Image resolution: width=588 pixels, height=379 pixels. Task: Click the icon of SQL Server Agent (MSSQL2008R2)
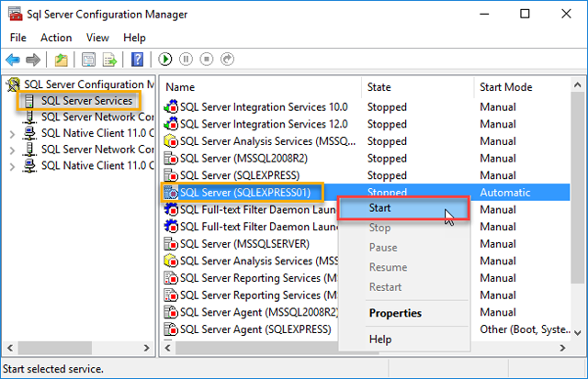pos(171,312)
